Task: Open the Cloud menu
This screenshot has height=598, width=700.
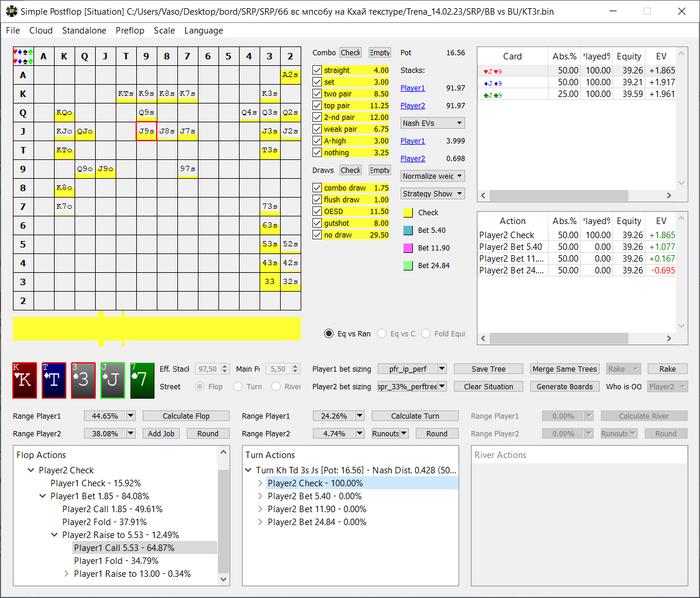Action: pos(41,30)
